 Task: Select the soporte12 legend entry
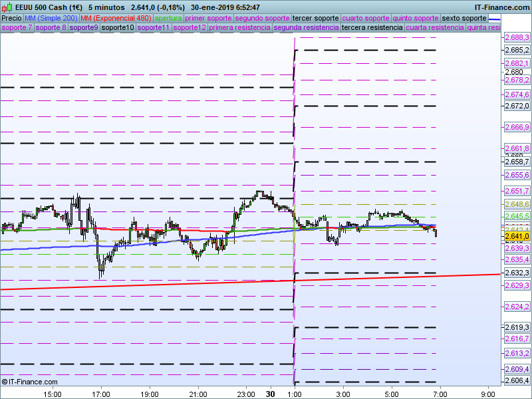[x=190, y=28]
